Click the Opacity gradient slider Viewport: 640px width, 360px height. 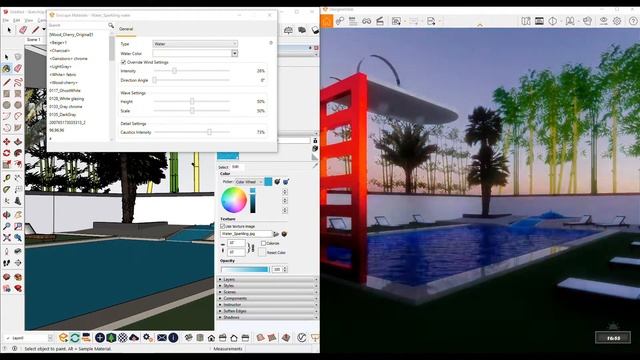pos(245,269)
